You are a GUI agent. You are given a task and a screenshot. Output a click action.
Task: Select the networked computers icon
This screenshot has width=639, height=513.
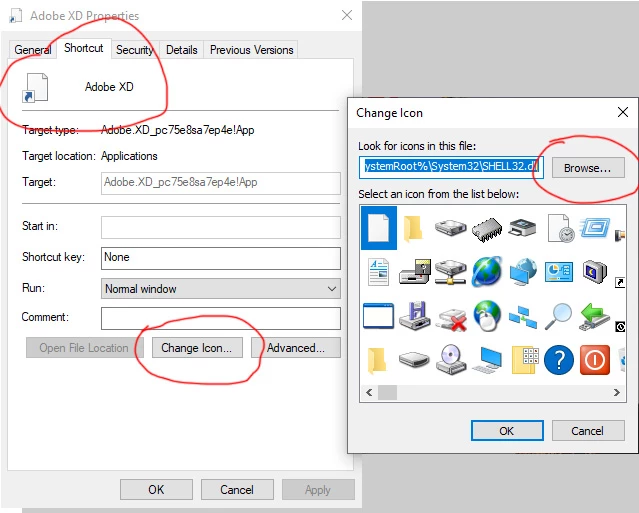point(523,317)
